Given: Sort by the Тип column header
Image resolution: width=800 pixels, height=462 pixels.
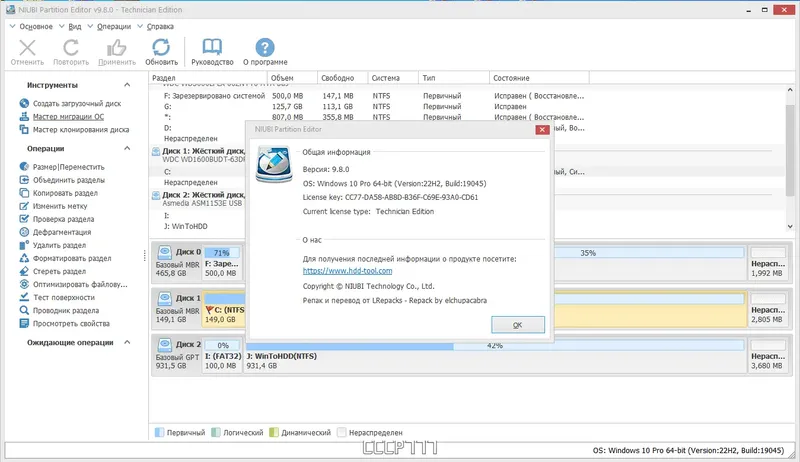Looking at the screenshot, I should click(x=454, y=78).
